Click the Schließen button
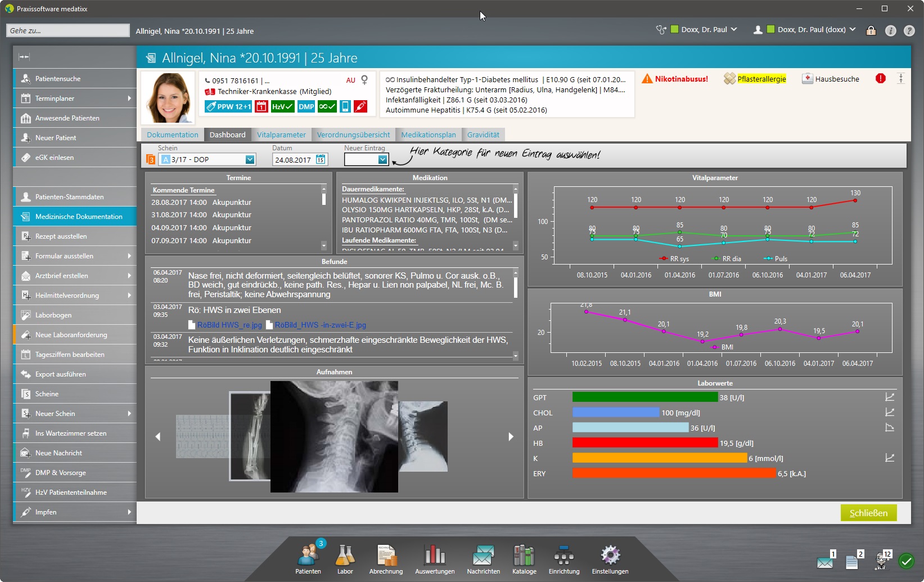Viewport: 924px width, 582px height. [868, 513]
